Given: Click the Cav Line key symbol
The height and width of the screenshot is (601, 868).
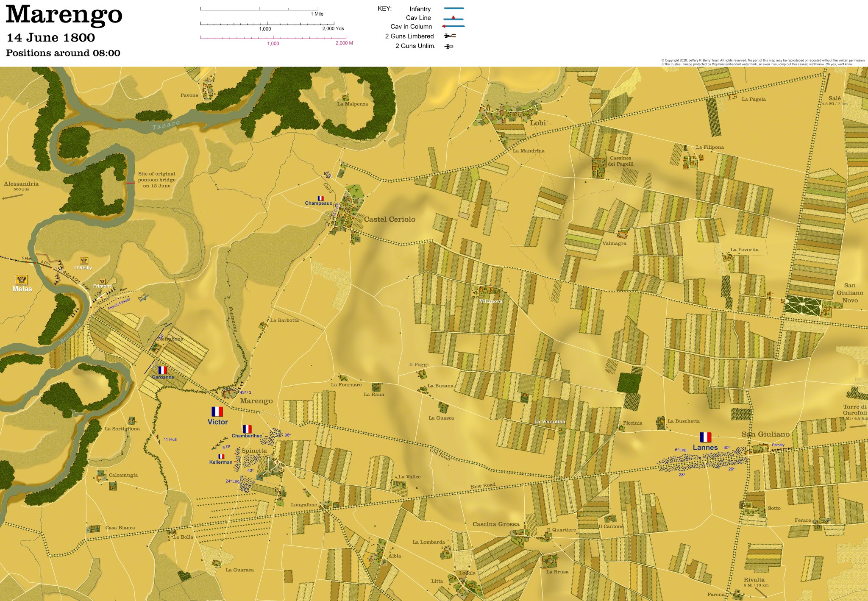Looking at the screenshot, I should coord(453,18).
